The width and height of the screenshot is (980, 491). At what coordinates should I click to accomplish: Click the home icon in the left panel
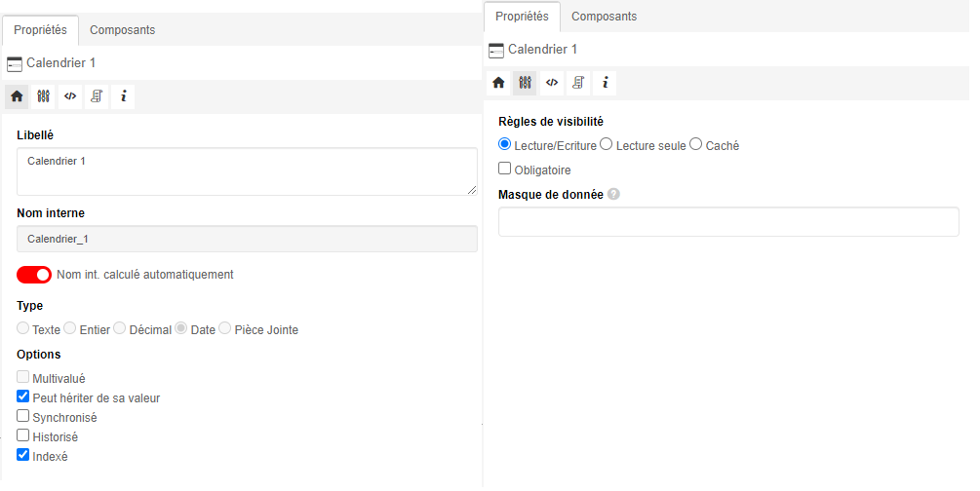[17, 96]
